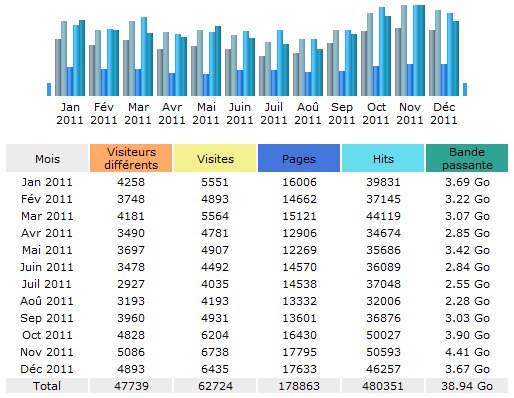
Task: Select the Nov 2011 table row
Action: [x=257, y=352]
